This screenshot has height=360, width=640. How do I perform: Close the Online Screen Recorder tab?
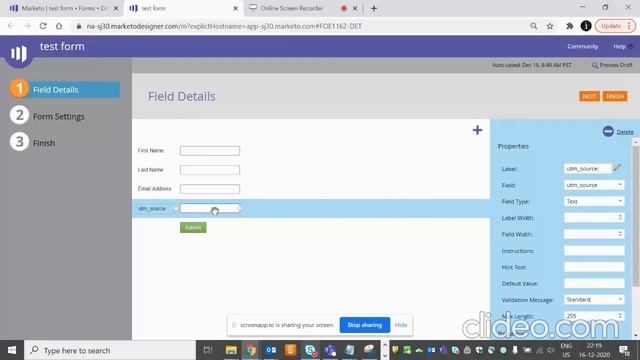pos(355,8)
